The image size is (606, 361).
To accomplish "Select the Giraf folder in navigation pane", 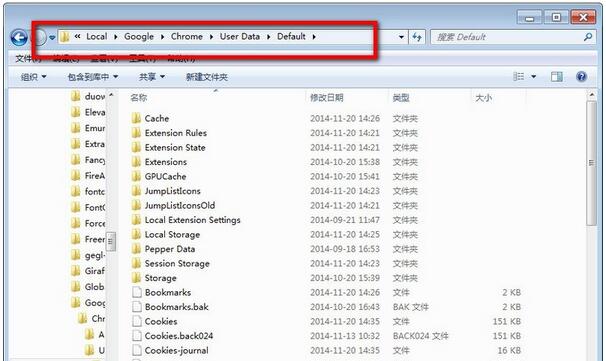I will [89, 271].
